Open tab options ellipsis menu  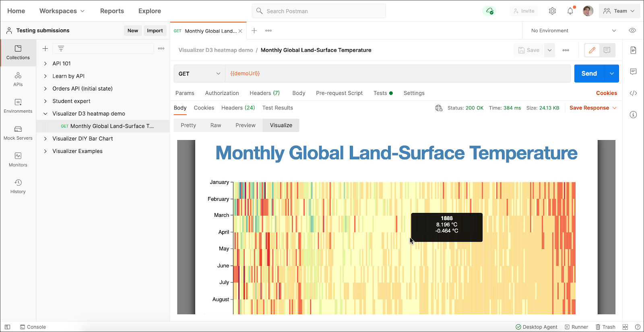pos(268,31)
